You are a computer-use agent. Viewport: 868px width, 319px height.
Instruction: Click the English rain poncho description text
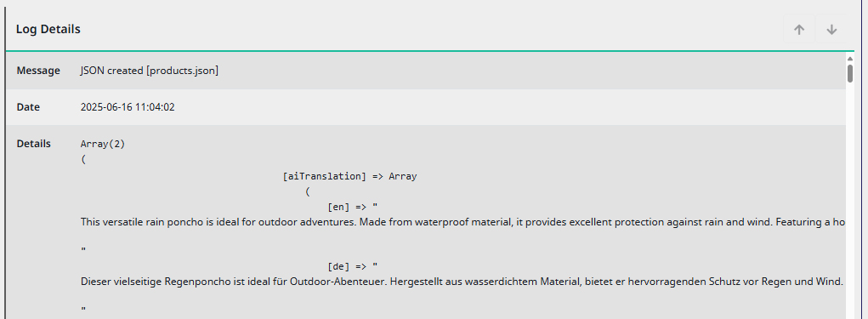(462, 222)
